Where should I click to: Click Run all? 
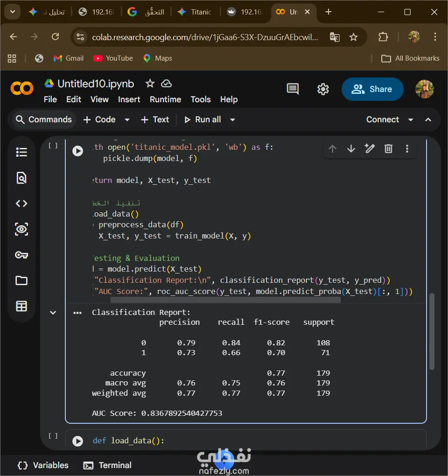(x=203, y=119)
